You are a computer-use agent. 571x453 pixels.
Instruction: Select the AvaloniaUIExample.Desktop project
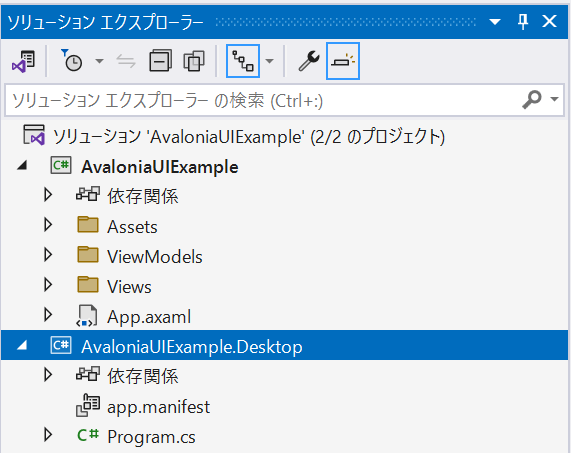(x=192, y=347)
